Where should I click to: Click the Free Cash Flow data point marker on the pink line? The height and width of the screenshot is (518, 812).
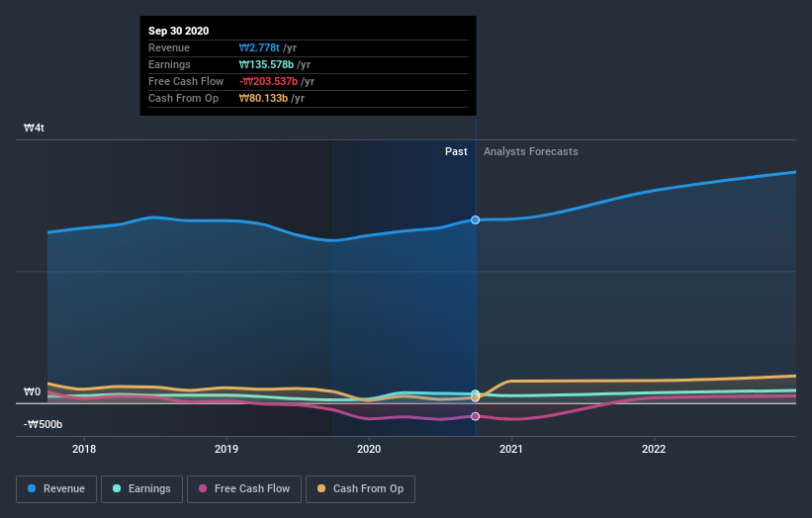pos(475,416)
